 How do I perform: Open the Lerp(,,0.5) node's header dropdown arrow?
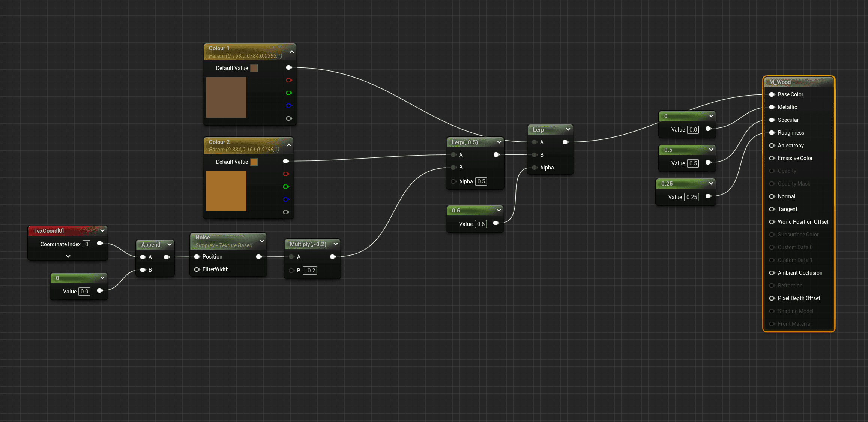[x=499, y=142]
